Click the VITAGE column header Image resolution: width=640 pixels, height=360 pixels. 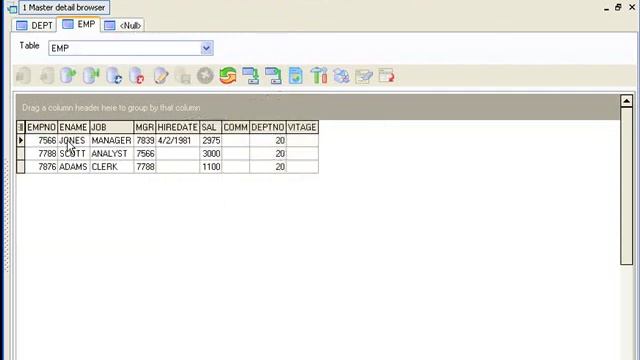point(302,127)
